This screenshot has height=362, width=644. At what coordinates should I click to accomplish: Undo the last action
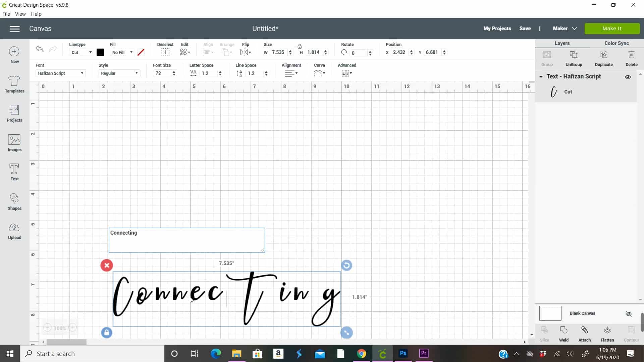[40, 49]
